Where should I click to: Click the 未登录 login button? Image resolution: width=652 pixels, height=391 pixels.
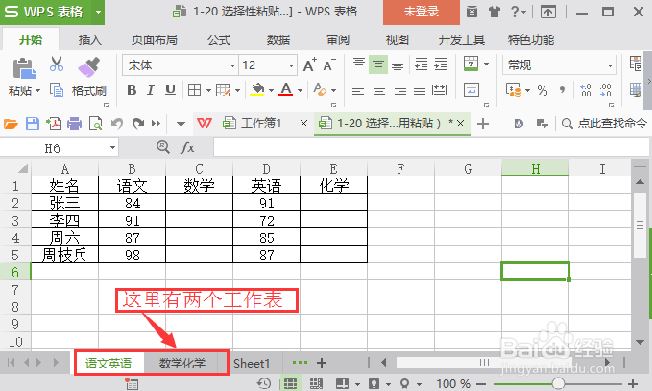421,11
